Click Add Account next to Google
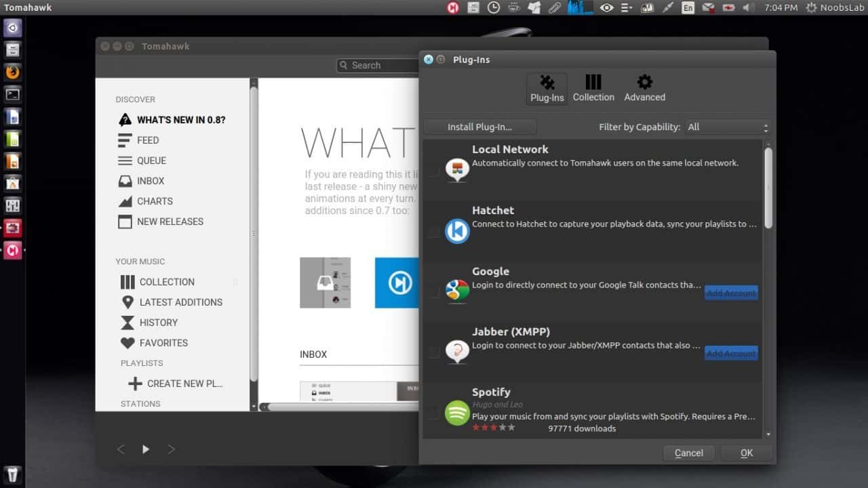Screen dimensions: 868x488 pyautogui.click(x=730, y=292)
